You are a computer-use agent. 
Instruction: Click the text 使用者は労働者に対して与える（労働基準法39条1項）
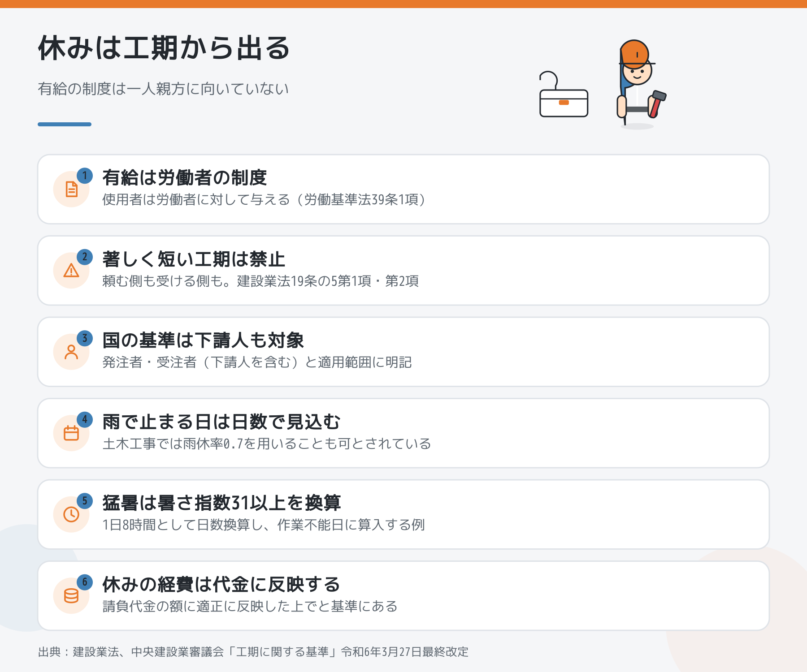click(264, 199)
